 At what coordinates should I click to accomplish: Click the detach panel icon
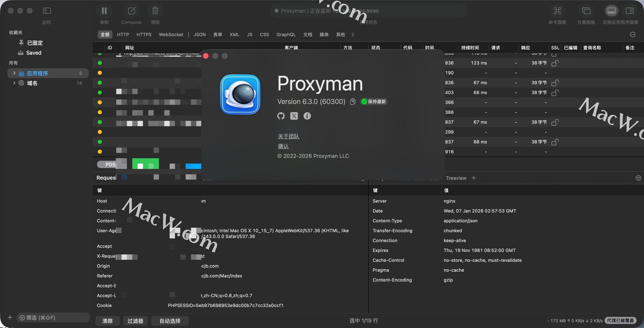point(586,11)
